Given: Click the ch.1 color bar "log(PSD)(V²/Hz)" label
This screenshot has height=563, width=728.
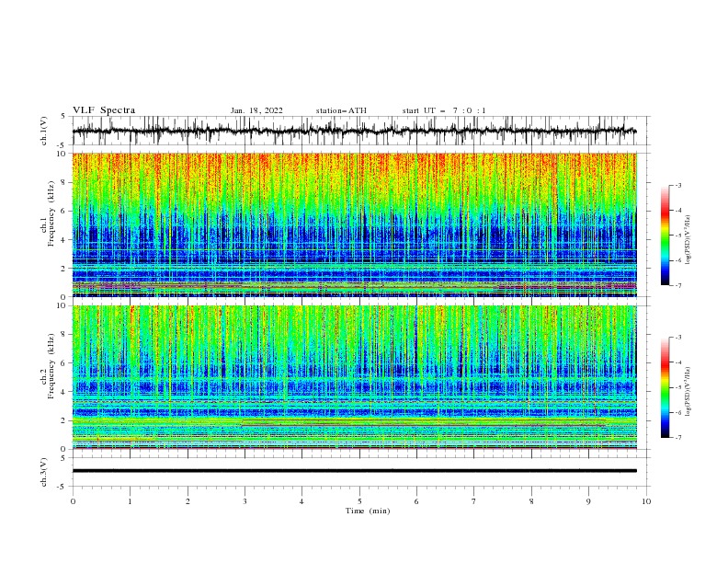Looking at the screenshot, I should tap(688, 240).
